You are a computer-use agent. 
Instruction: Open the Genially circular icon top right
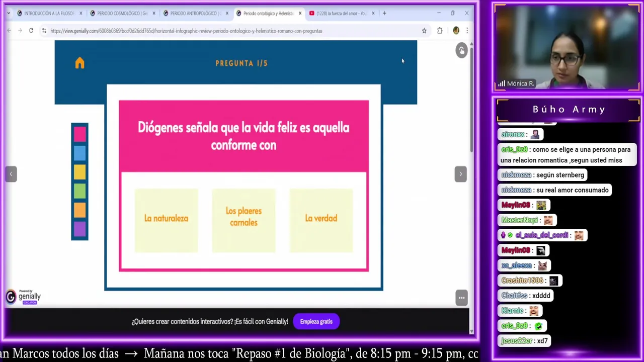pos(461,50)
